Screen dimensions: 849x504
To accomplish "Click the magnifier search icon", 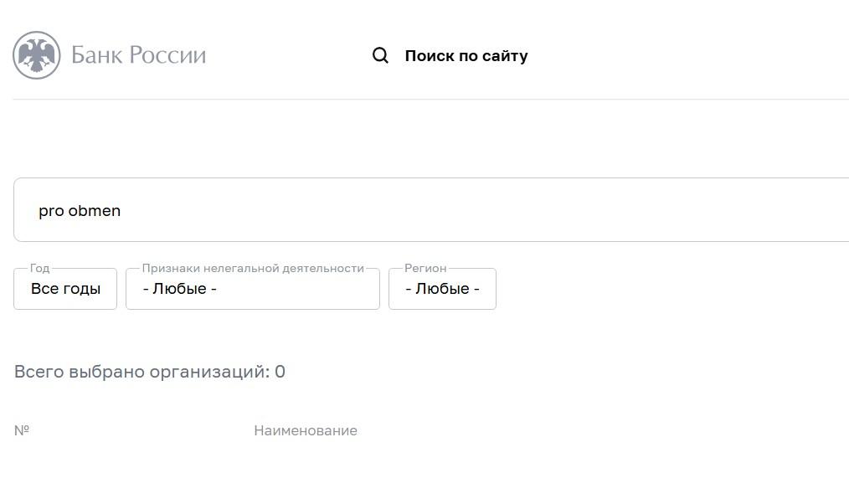I will point(381,55).
